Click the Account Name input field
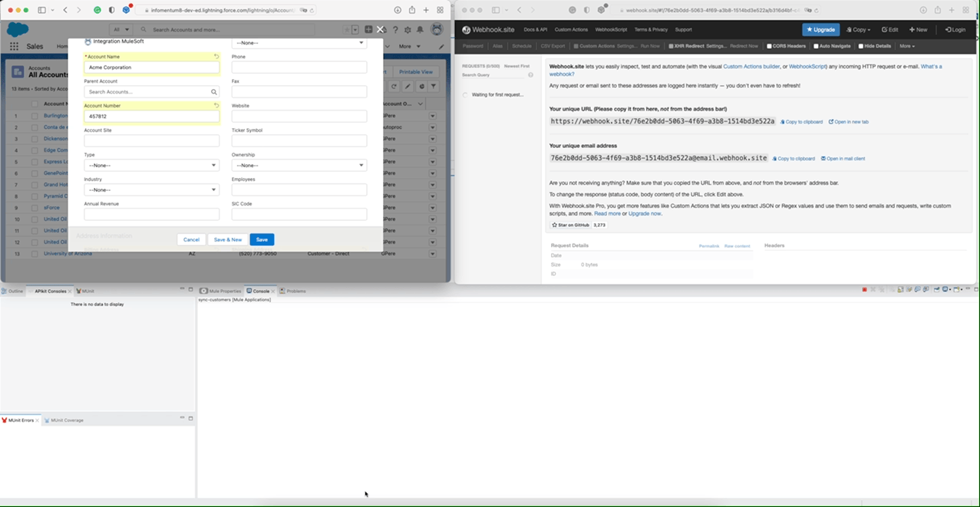The height and width of the screenshot is (507, 980). 151,67
